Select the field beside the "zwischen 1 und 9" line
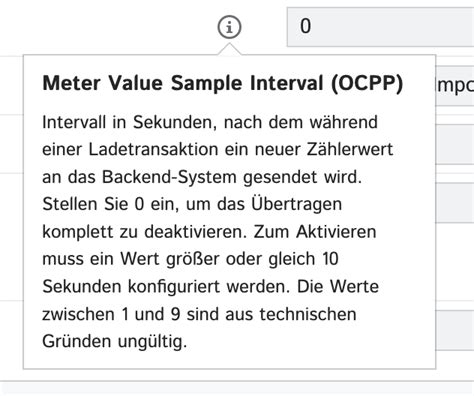Screen dimensions: 474x396 455,330
